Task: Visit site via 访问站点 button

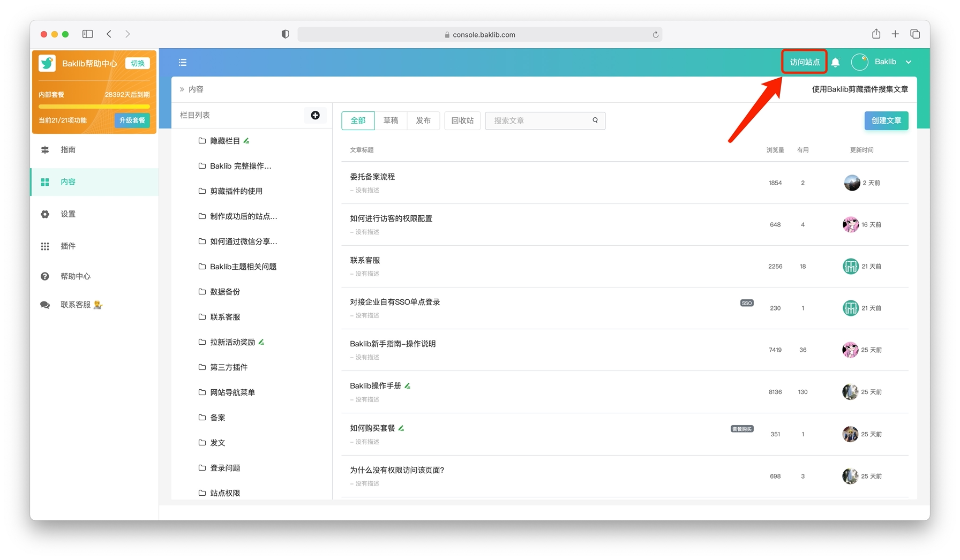Action: (x=805, y=62)
